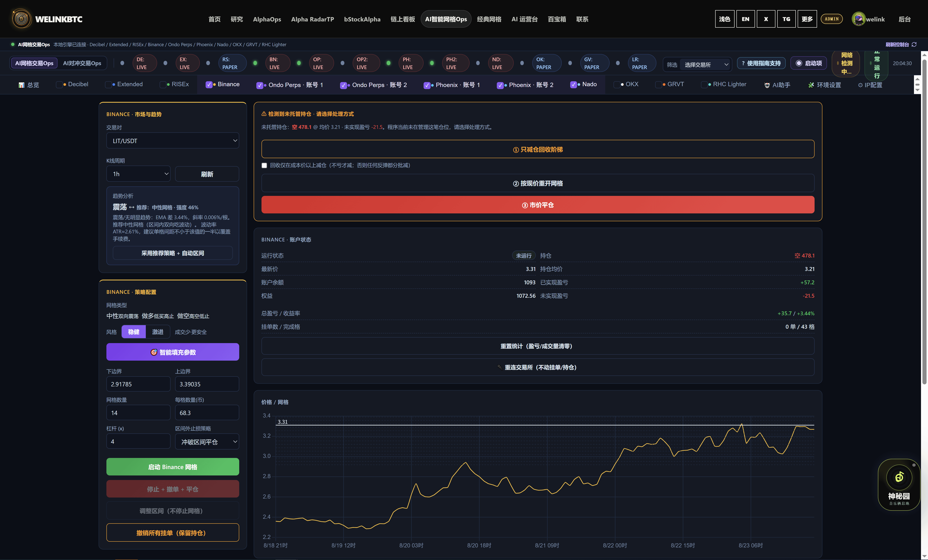Click the 使用指南支持 help button
Viewport: 928px width, 560px height.
click(761, 63)
